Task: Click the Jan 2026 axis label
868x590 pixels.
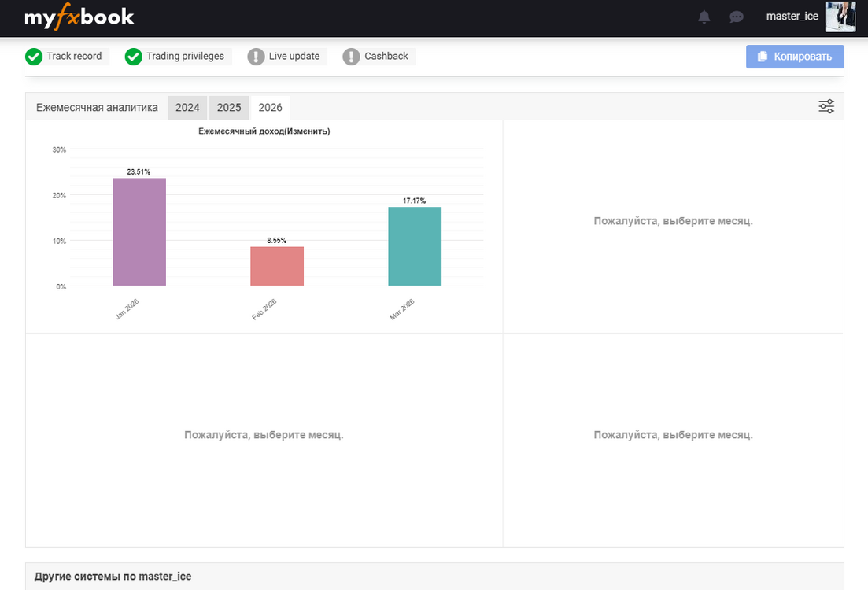Action: tap(127, 309)
